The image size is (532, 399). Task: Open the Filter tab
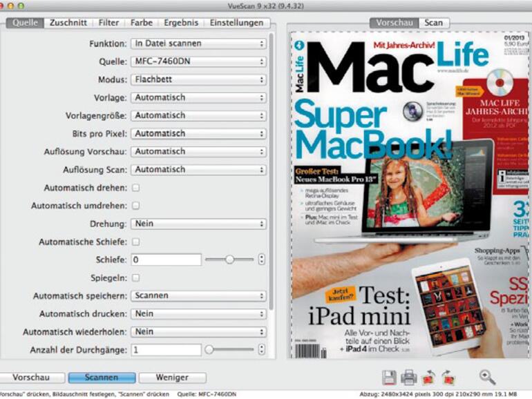[108, 23]
